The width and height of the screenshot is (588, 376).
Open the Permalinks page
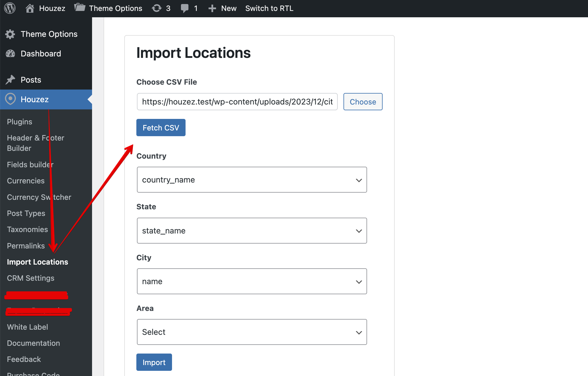[26, 246]
